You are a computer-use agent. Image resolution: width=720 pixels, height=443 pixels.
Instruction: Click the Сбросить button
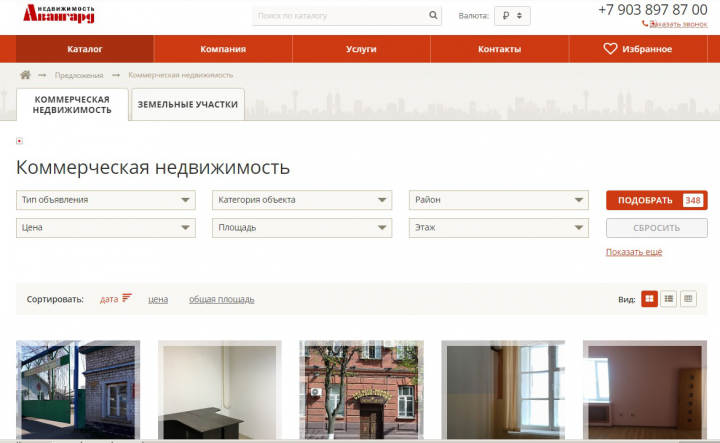[657, 228]
